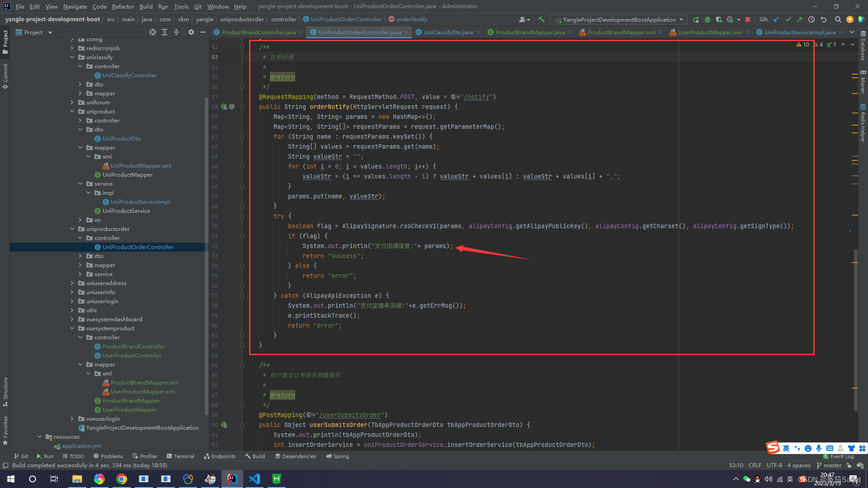Click editor vertical scrollbar thumb
The image size is (868, 488).
click(x=856, y=330)
